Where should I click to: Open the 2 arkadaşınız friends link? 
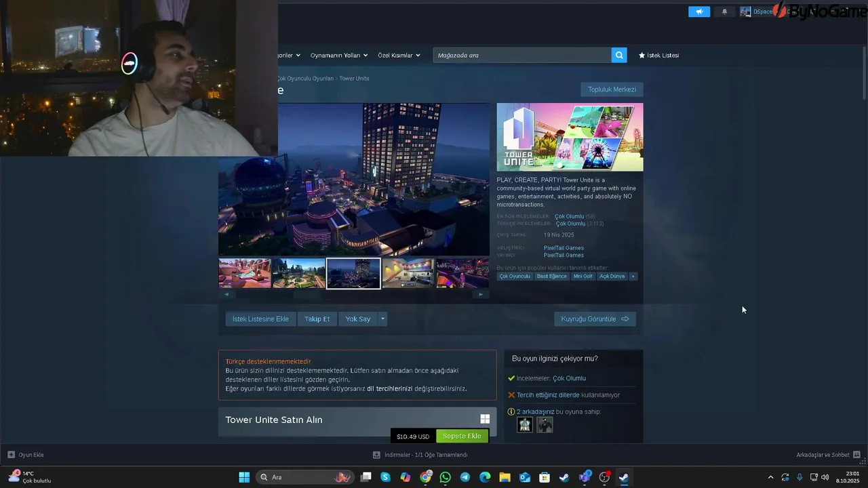click(535, 411)
